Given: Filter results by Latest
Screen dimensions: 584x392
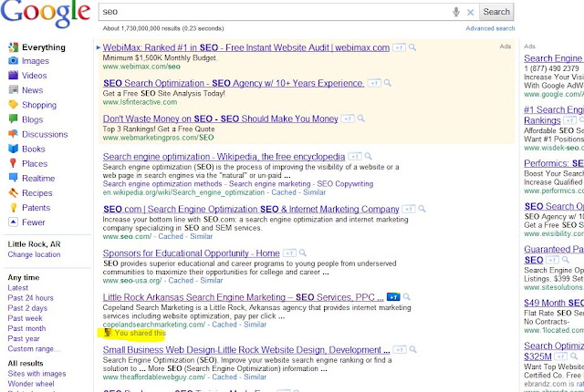Looking at the screenshot, I should point(18,288).
